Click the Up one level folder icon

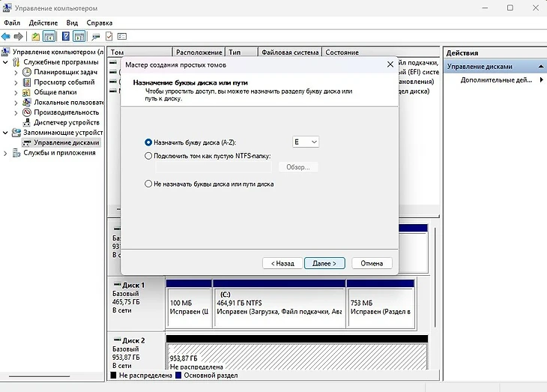35,36
